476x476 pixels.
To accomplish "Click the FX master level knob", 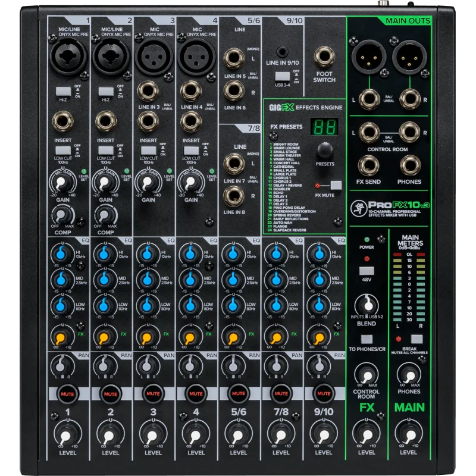I will 367,436.
